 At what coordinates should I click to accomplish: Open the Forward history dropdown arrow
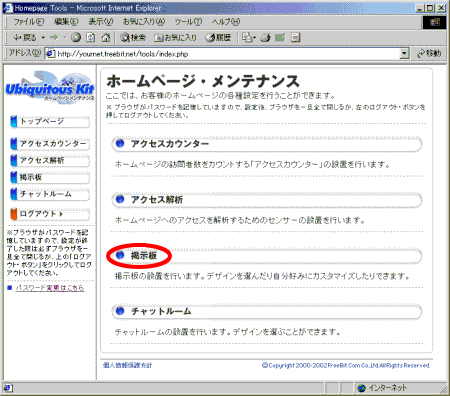point(65,38)
